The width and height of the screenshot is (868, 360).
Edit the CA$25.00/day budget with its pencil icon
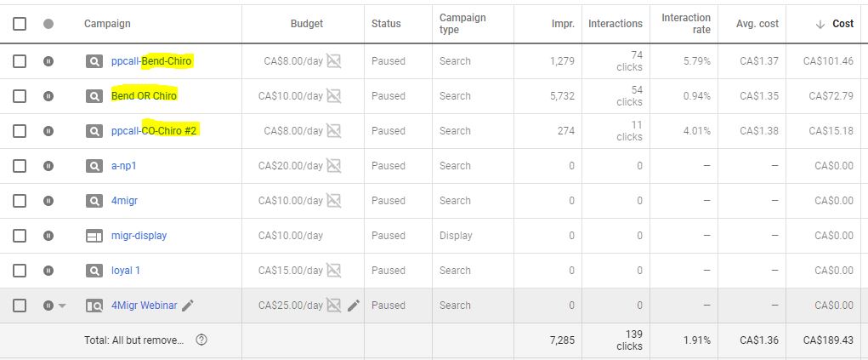pos(353,306)
